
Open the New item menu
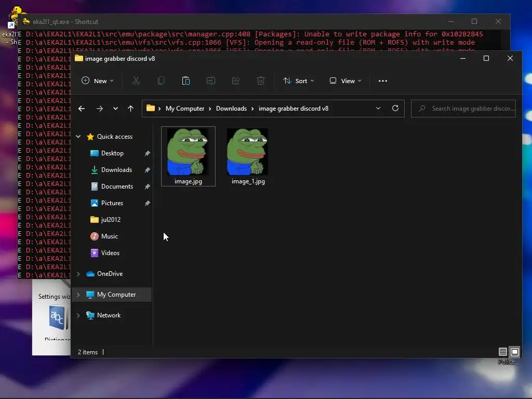point(97,81)
